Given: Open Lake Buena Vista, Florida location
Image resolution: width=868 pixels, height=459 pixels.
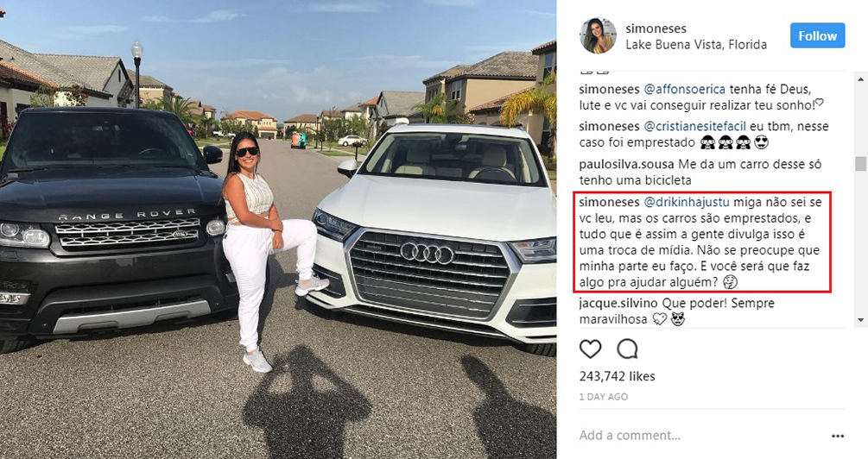Looking at the screenshot, I should [696, 45].
